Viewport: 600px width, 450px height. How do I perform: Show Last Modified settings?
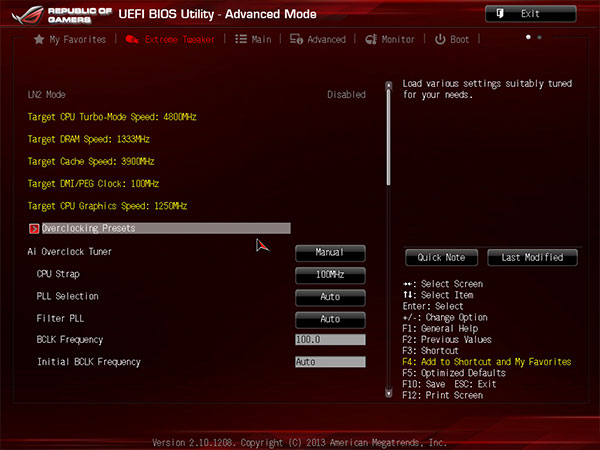pyautogui.click(x=532, y=258)
